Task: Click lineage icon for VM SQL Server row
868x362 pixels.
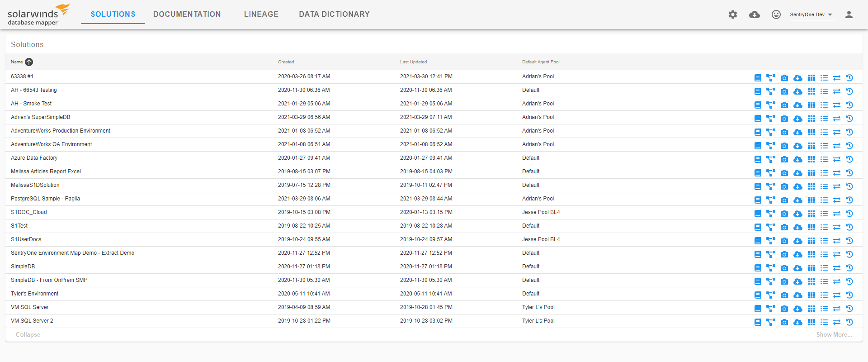Action: 771,309
